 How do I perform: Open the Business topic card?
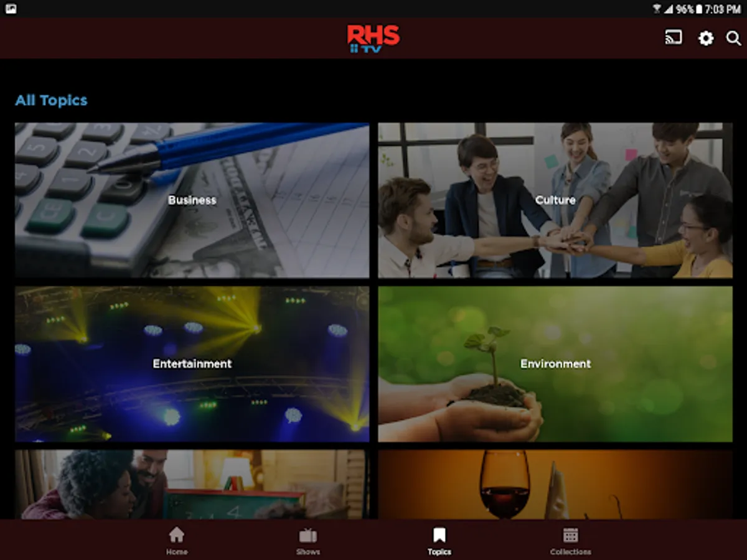[x=192, y=200]
